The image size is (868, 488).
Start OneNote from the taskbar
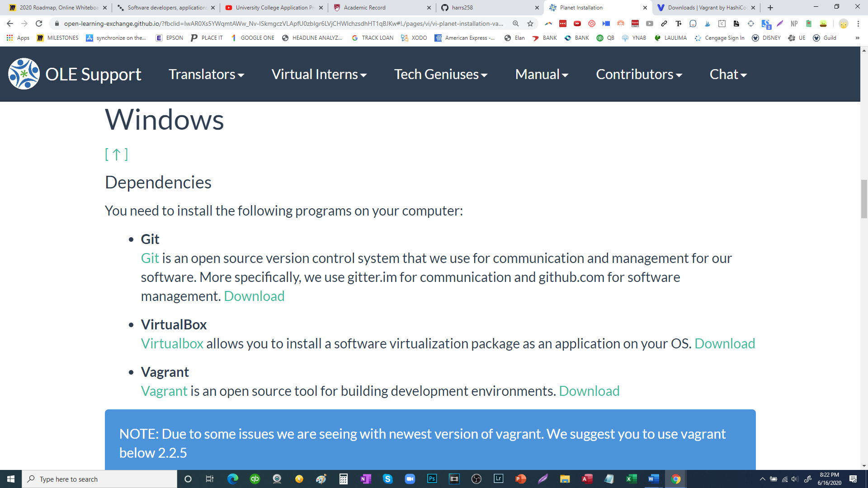click(x=365, y=479)
